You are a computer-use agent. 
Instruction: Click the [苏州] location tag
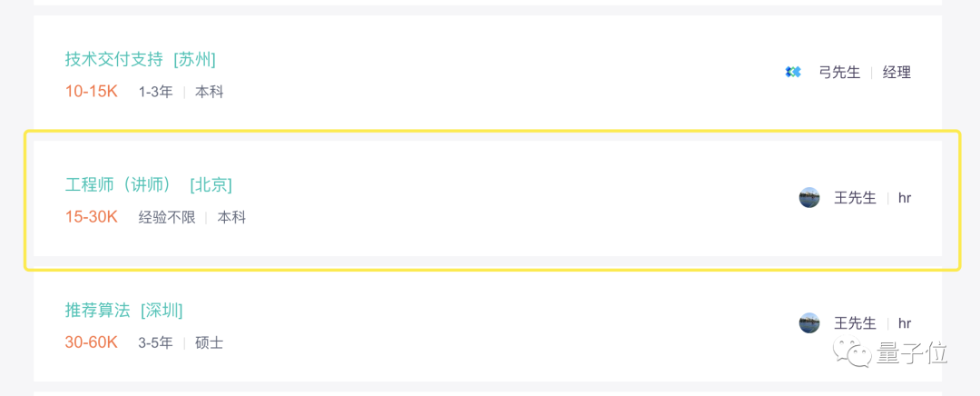[x=195, y=59]
